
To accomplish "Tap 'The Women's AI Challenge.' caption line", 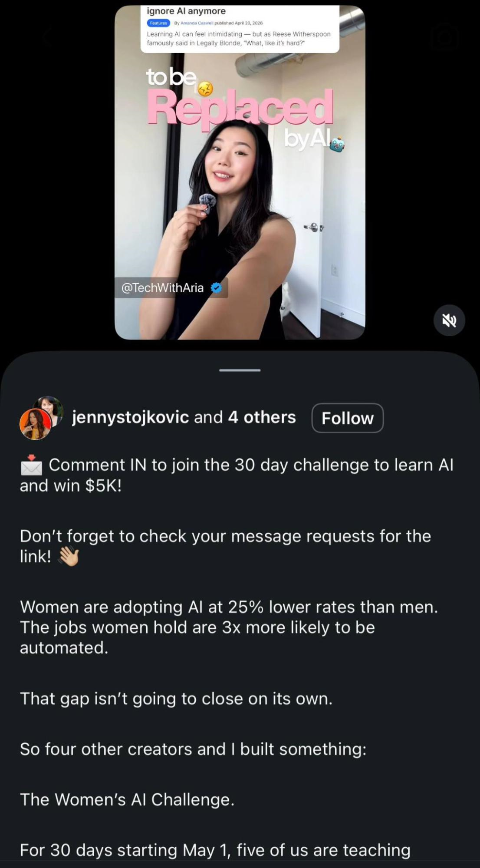I will click(x=127, y=799).
